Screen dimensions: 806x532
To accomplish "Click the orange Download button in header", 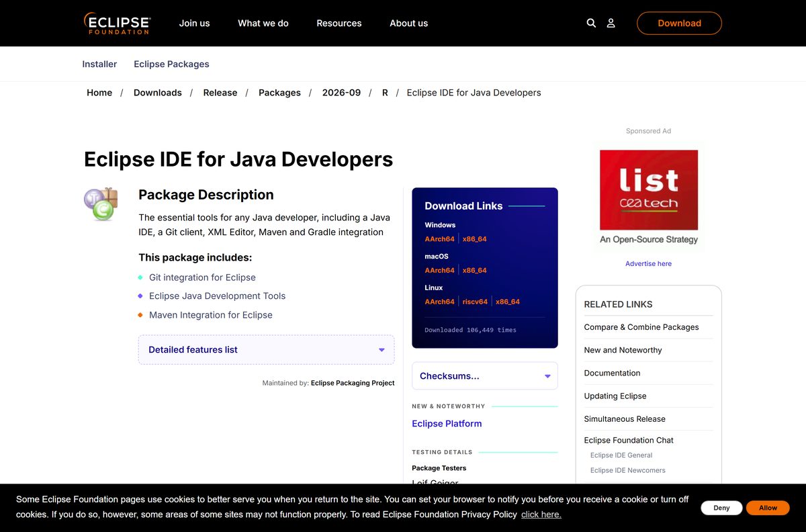I will (x=679, y=23).
